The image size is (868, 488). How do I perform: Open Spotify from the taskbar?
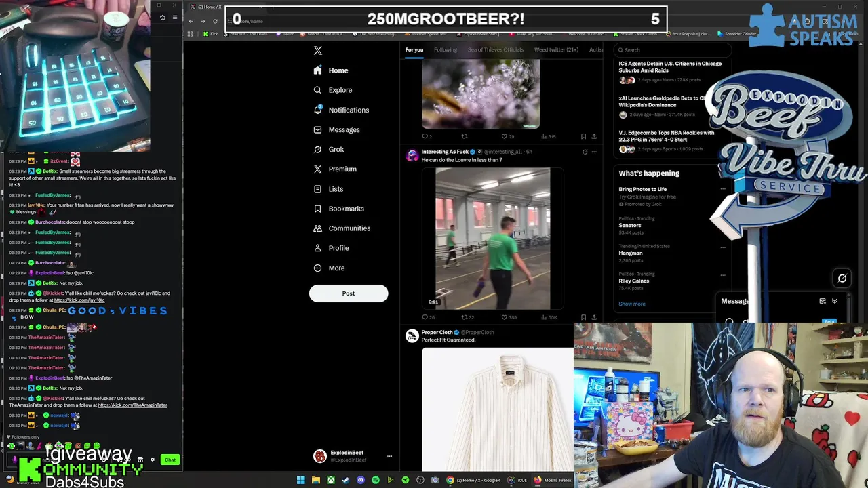pos(376,480)
